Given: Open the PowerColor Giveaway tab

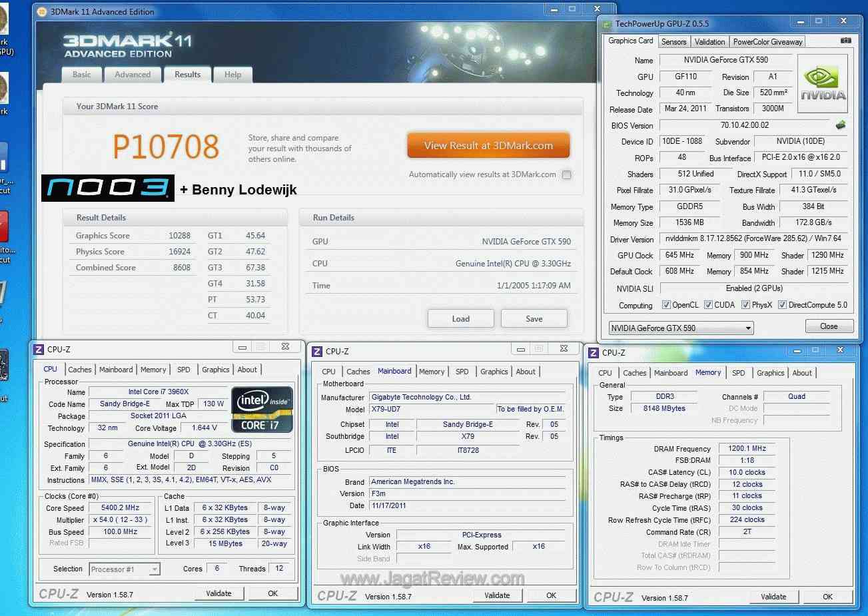Looking at the screenshot, I should point(767,41).
